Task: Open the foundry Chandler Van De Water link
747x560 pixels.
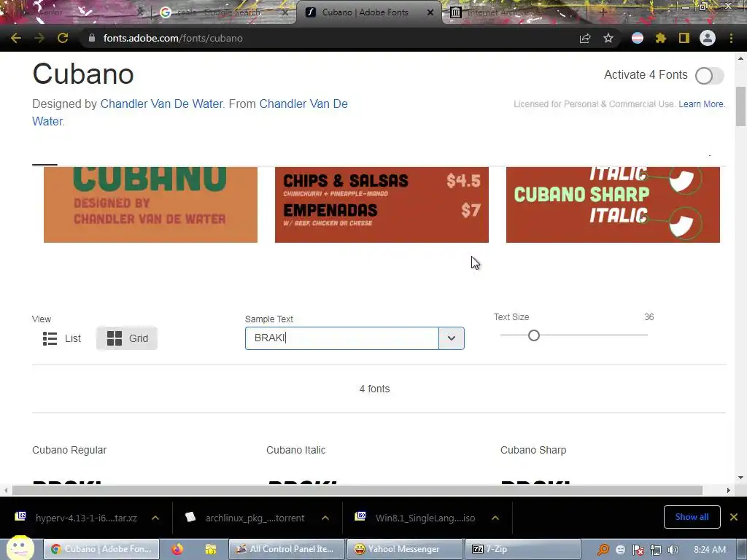Action: 303,104
